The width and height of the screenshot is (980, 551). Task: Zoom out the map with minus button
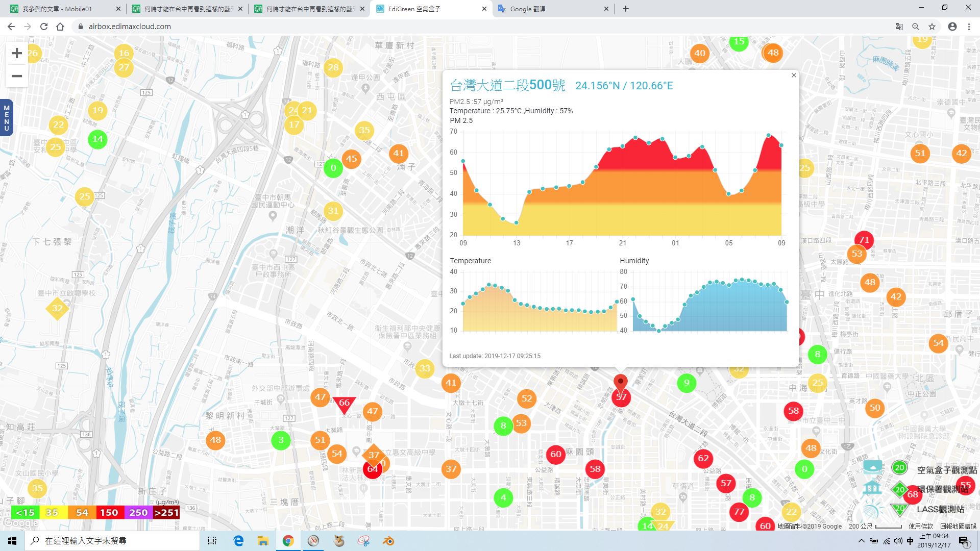pos(17,76)
